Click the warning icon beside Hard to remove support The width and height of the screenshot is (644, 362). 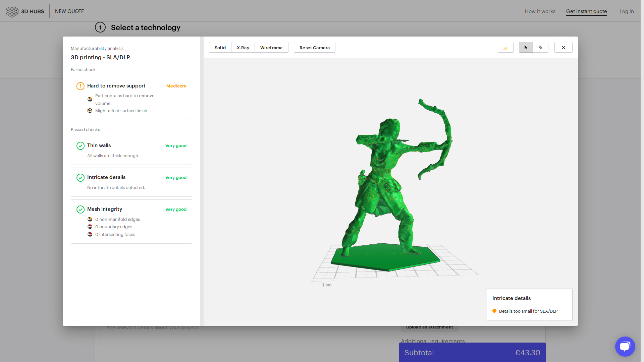[80, 86]
